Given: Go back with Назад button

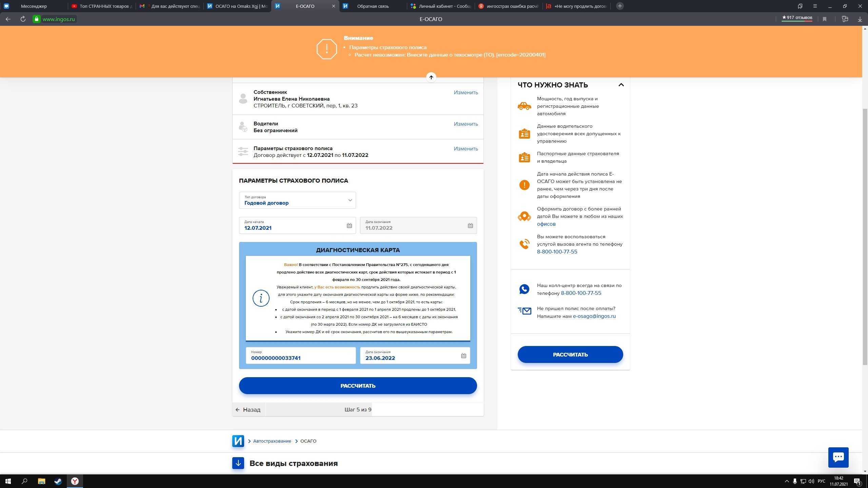Looking at the screenshot, I should click(248, 410).
